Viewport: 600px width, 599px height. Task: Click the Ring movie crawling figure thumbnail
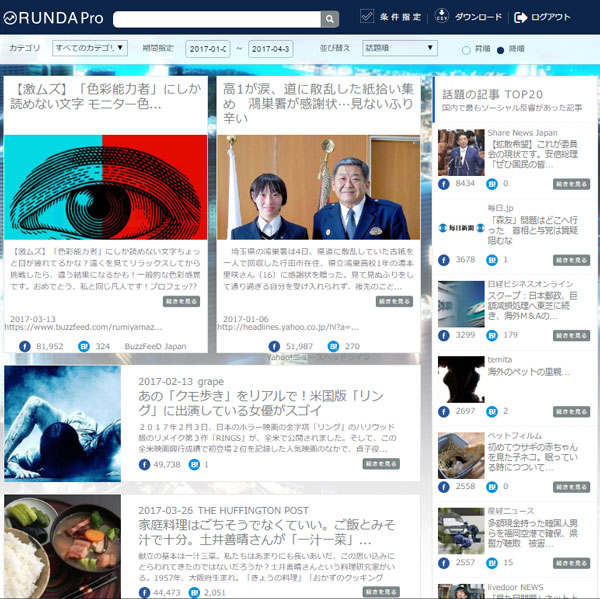point(62,423)
